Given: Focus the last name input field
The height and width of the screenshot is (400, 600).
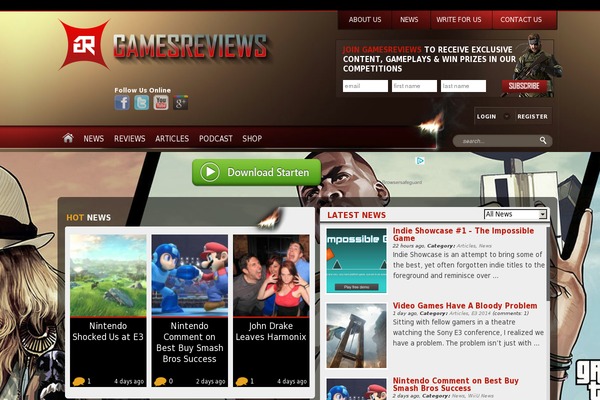Looking at the screenshot, I should click(x=463, y=86).
